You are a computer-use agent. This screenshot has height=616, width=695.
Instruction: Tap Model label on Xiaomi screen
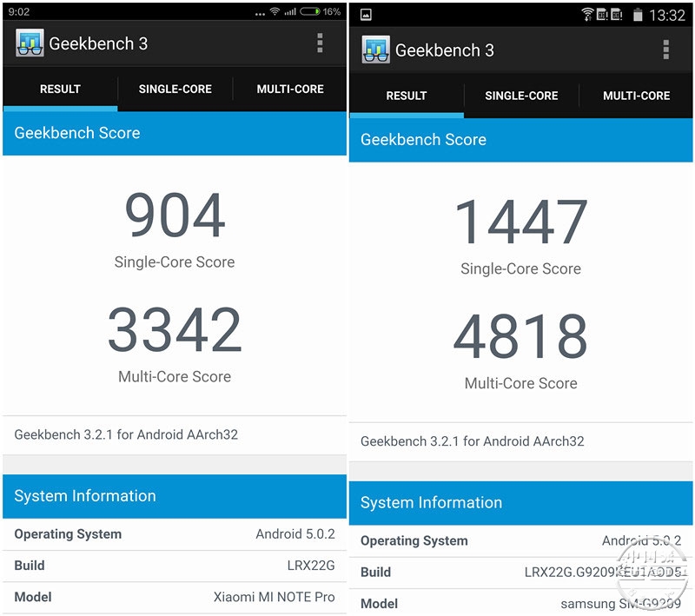(33, 597)
